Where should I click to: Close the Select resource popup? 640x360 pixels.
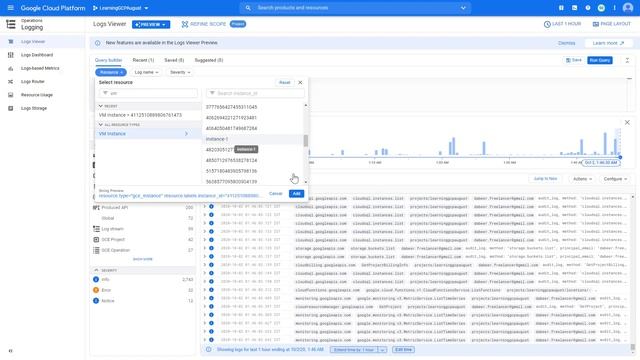300,82
